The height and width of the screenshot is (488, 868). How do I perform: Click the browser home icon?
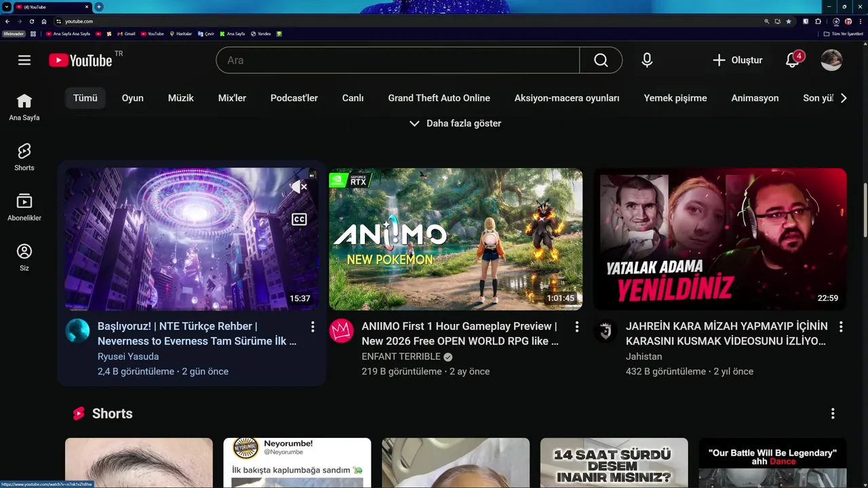point(44,21)
